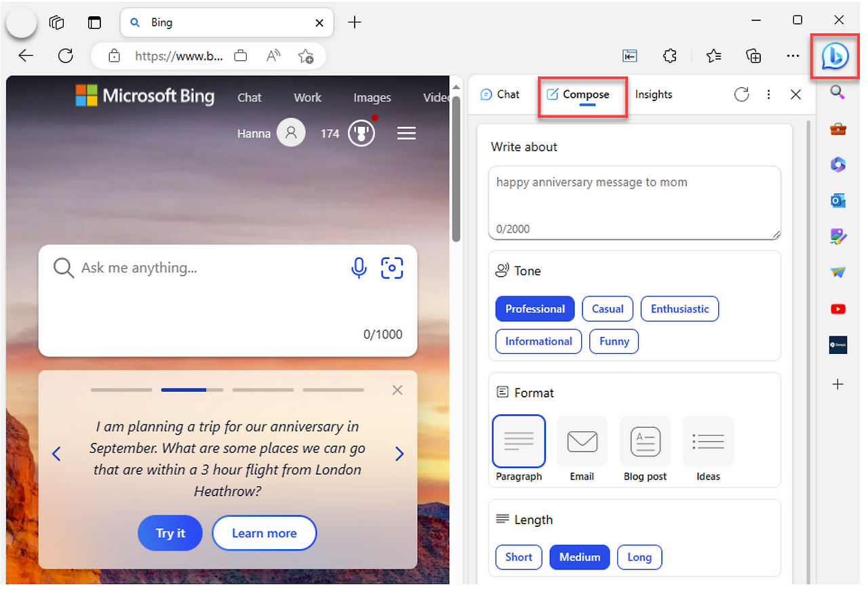Select the Bing browser tab
Viewport: 868px width, 596px height.
click(227, 22)
